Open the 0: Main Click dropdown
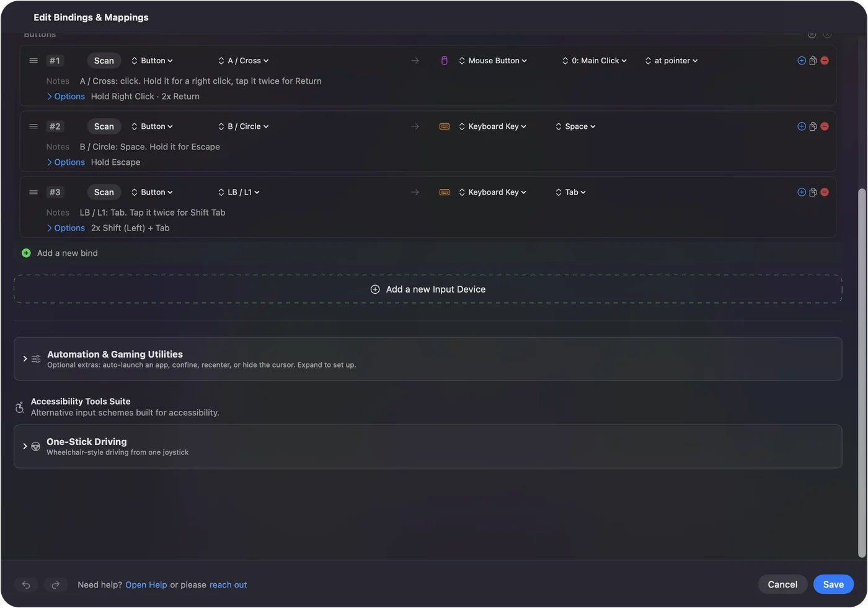 [595, 61]
